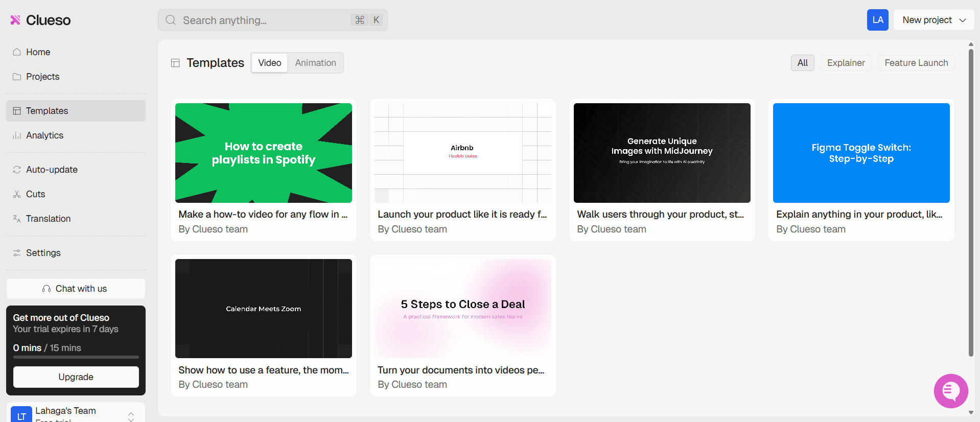The width and height of the screenshot is (980, 422).
Task: Click the Templates heading layout icon
Action: pyautogui.click(x=175, y=63)
